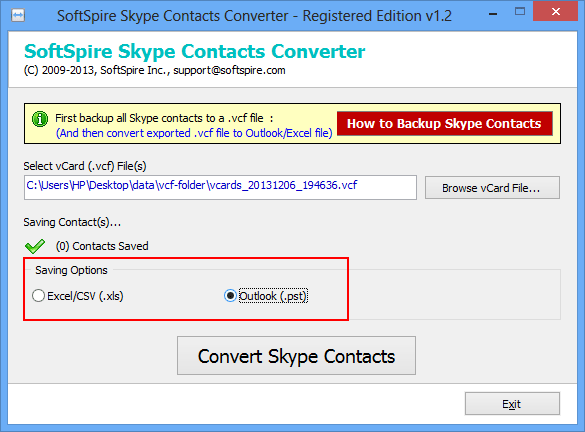Close the window with red X
This screenshot has width=585, height=432.
(x=556, y=12)
